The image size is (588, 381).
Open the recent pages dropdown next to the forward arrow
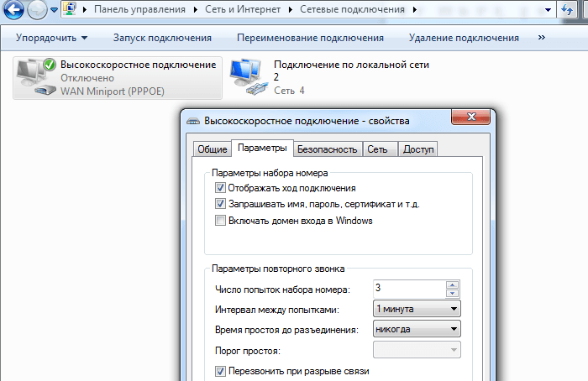coord(54,10)
